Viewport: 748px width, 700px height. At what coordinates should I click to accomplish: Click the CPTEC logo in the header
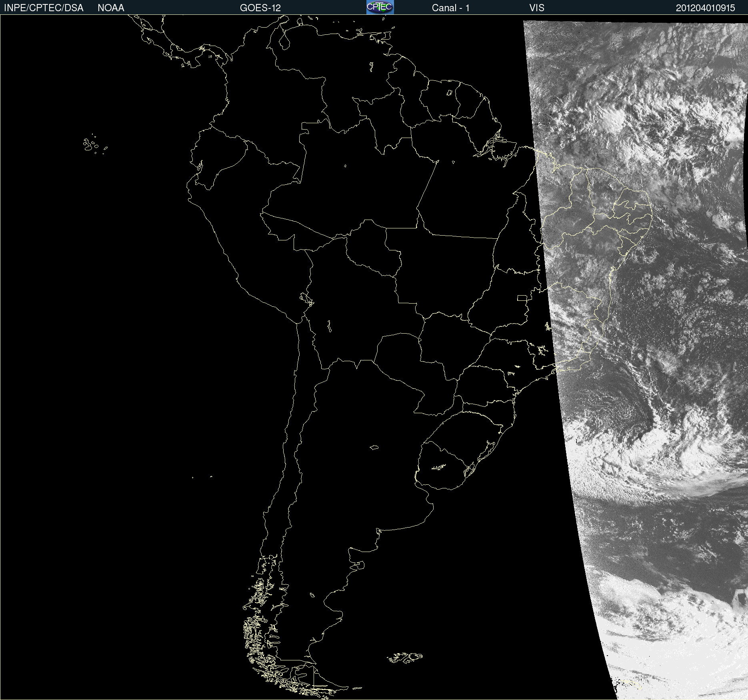(380, 7)
